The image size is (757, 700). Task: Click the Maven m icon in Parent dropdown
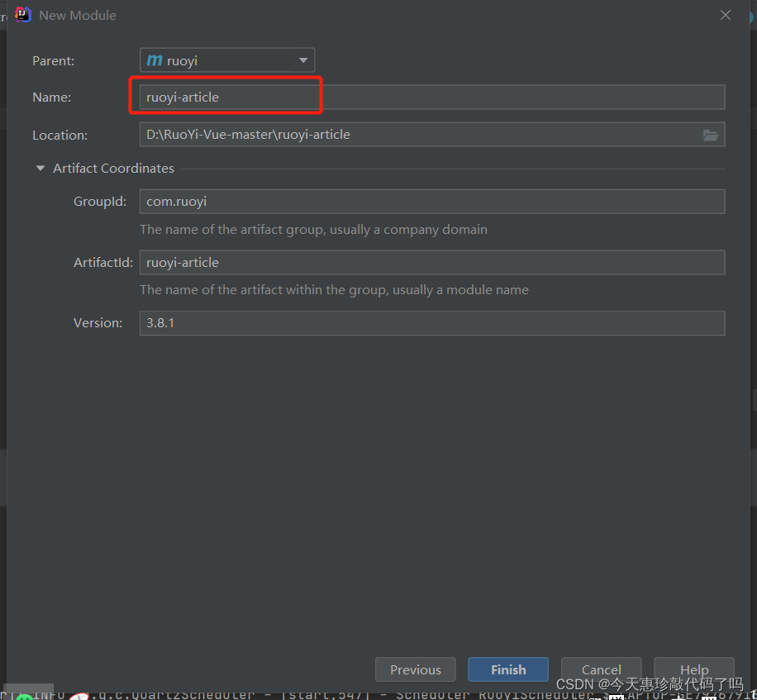(x=155, y=60)
